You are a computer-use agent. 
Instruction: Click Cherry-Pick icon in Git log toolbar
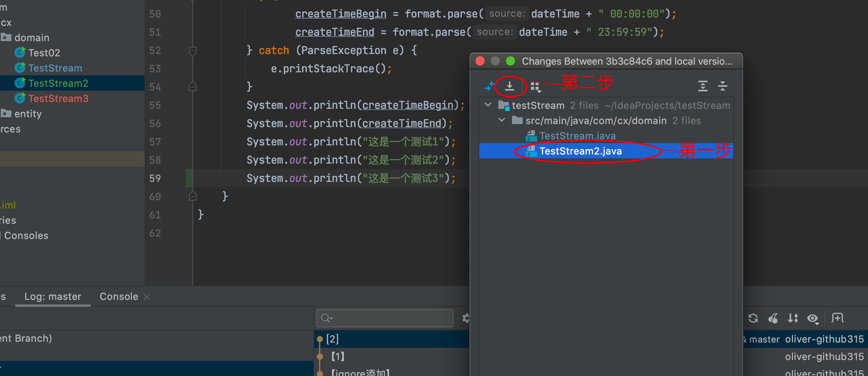[x=773, y=318]
